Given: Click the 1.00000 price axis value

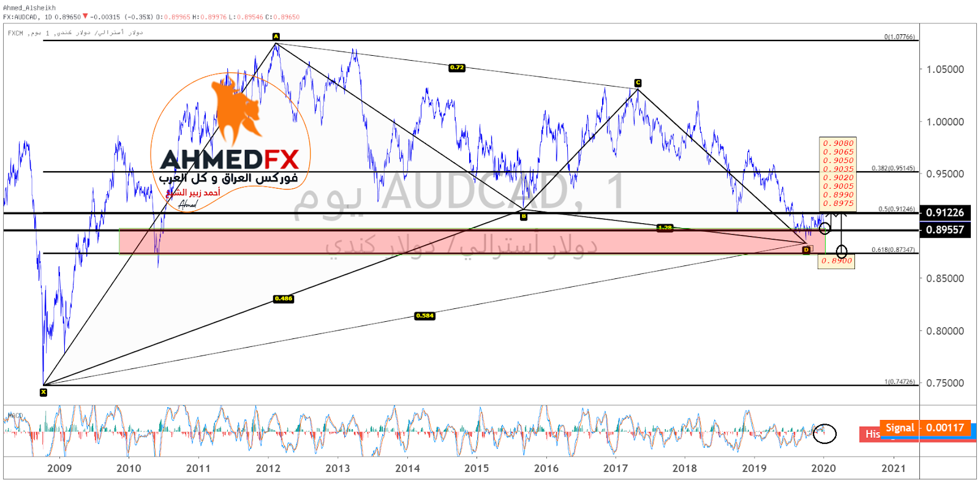Looking at the screenshot, I should [945, 122].
